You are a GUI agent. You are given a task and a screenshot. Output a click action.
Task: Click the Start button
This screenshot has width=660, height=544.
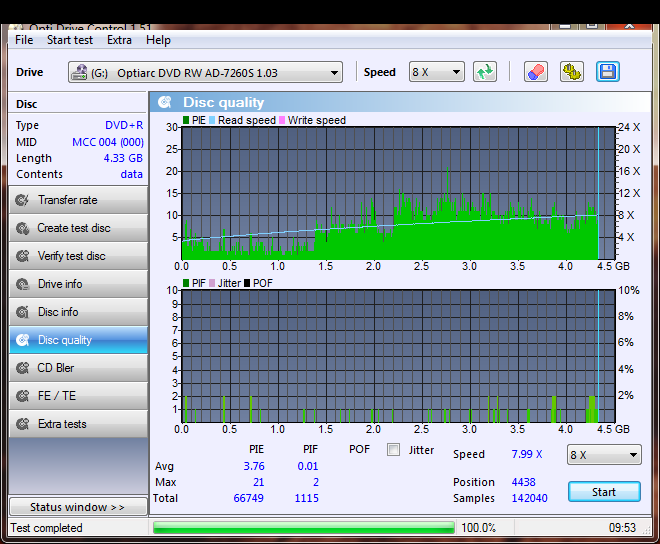(604, 492)
